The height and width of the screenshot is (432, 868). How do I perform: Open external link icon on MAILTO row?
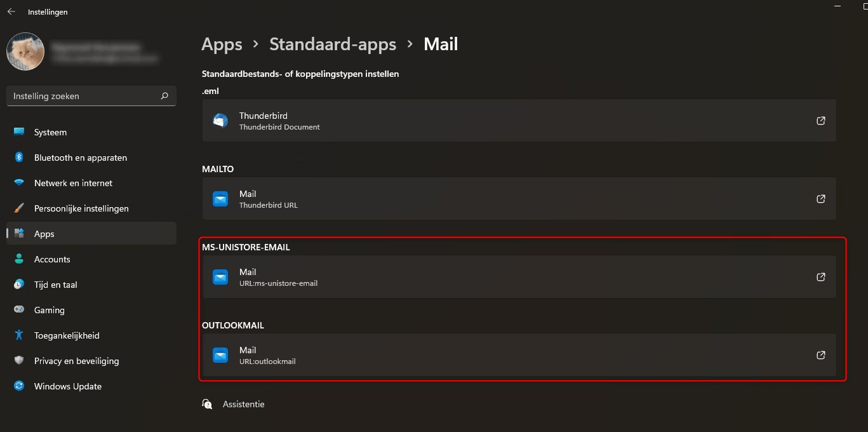pyautogui.click(x=821, y=199)
